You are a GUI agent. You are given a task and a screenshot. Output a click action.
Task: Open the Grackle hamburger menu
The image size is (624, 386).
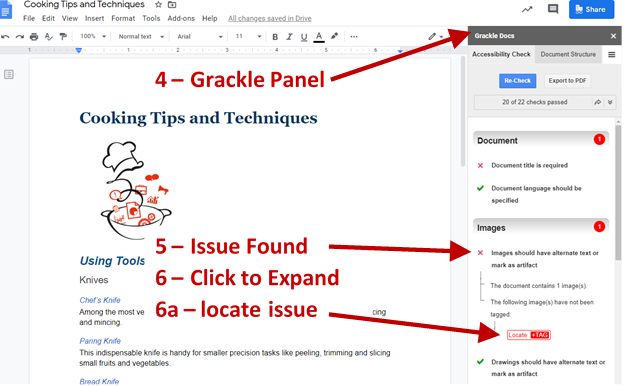point(612,55)
